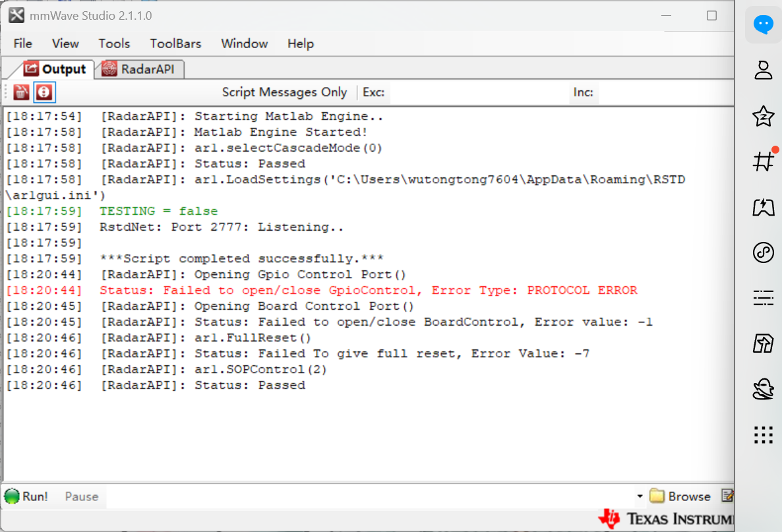
Task: Clear output with the trash bin icon
Action: pos(21,92)
